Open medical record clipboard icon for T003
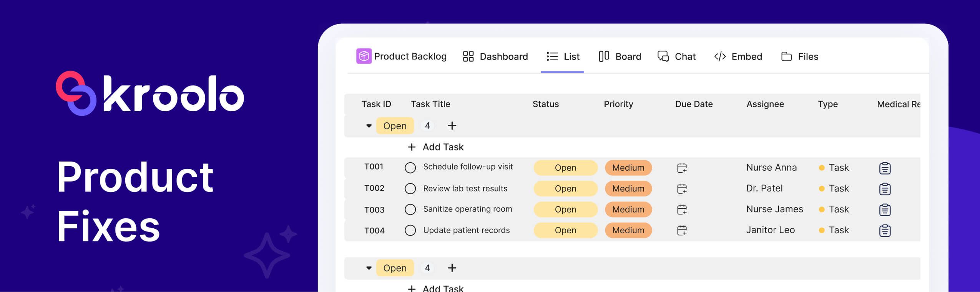 [885, 209]
